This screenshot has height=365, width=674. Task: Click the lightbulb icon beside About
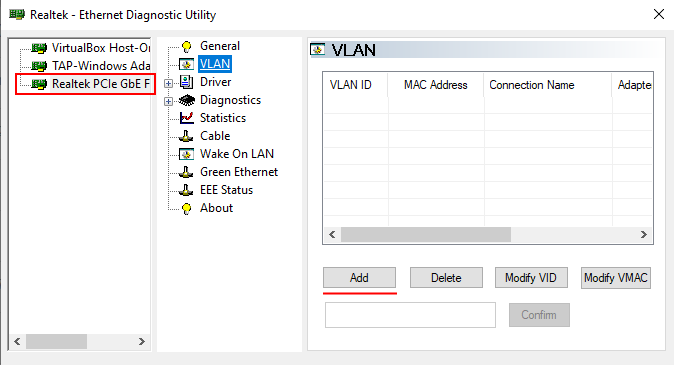point(187,209)
